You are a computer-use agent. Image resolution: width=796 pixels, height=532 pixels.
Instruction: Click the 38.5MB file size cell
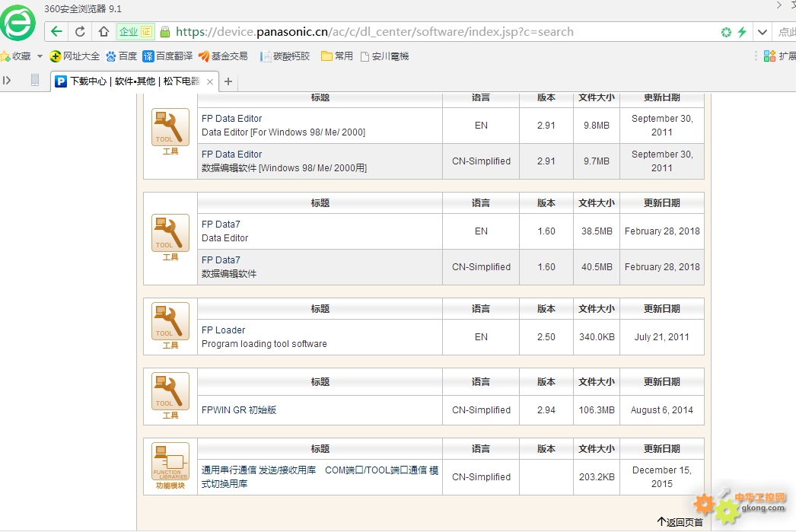(597, 231)
